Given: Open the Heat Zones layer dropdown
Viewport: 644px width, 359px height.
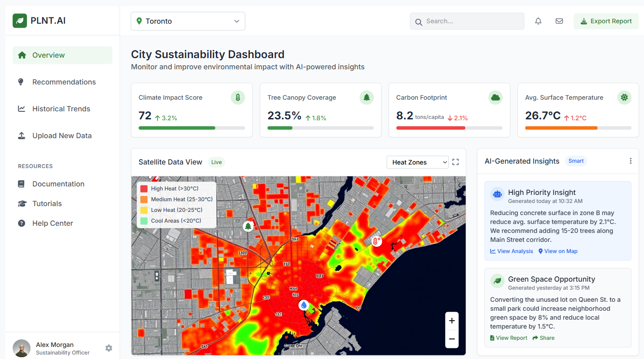Looking at the screenshot, I should 417,162.
